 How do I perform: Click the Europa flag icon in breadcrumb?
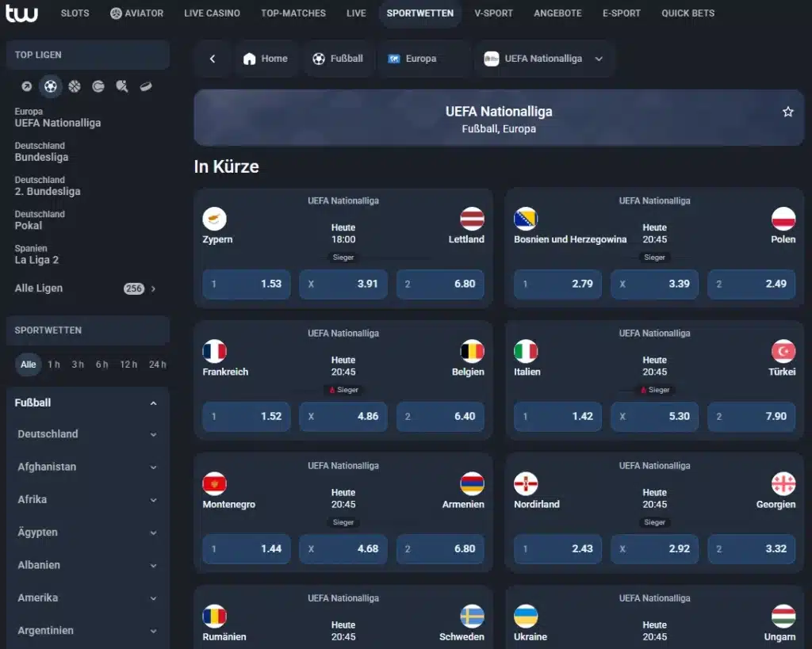393,59
